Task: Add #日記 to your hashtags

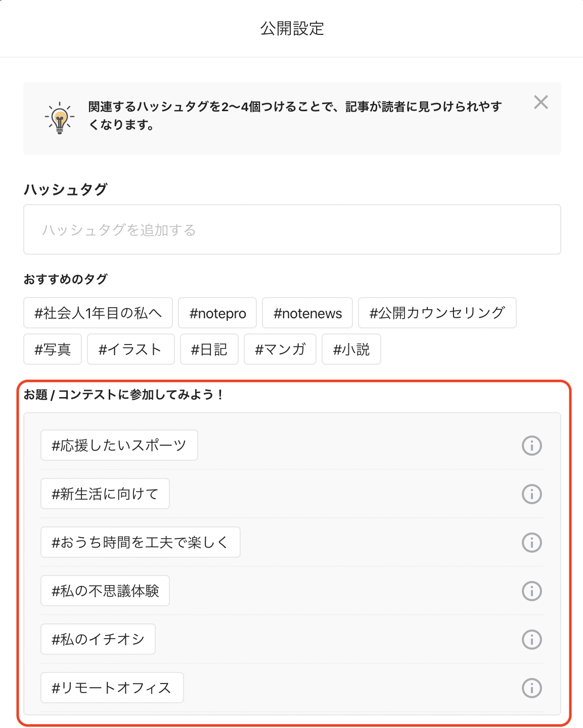Action: click(209, 349)
